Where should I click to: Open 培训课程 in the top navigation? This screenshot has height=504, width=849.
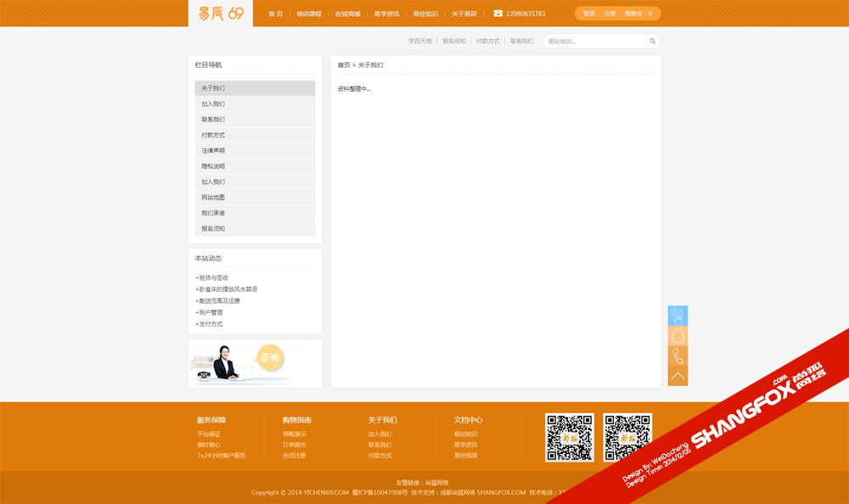(x=309, y=14)
